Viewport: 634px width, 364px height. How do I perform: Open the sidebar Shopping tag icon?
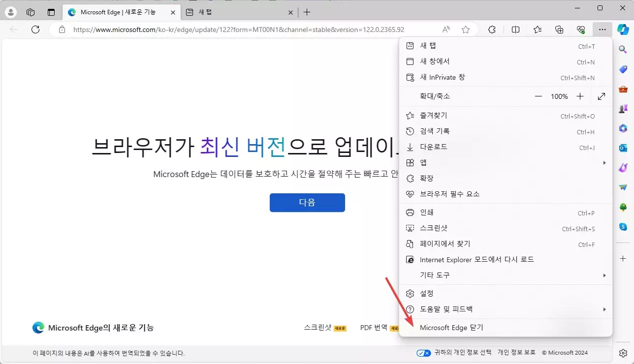tap(623, 69)
